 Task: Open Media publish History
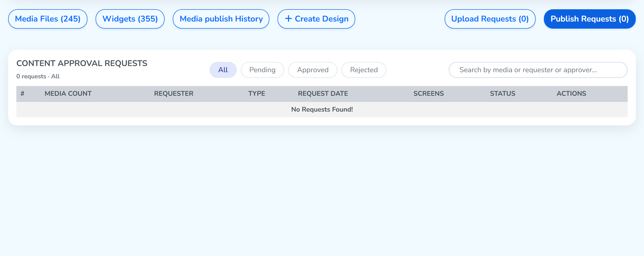pyautogui.click(x=221, y=19)
